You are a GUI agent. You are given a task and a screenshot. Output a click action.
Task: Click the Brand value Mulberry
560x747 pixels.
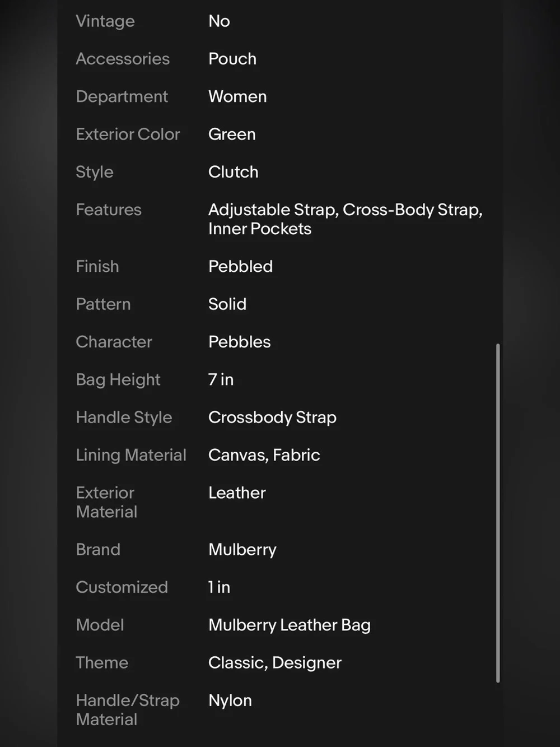(242, 550)
